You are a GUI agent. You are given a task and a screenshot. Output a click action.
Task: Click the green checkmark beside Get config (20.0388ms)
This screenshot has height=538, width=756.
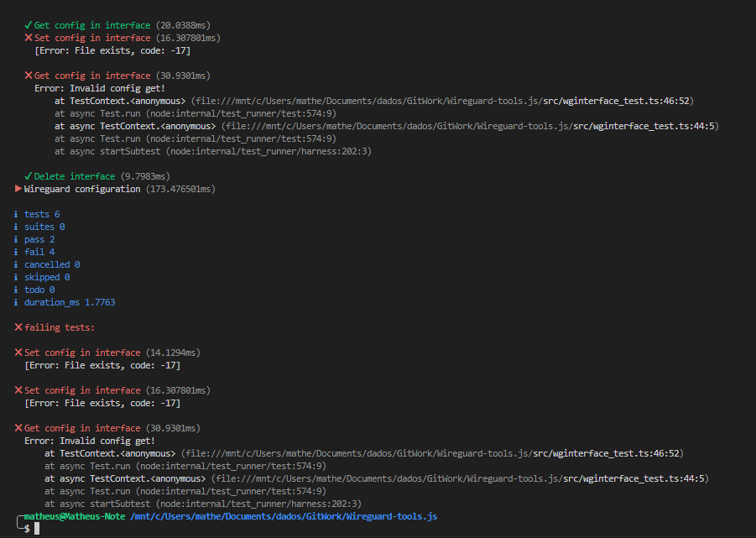[x=29, y=25]
